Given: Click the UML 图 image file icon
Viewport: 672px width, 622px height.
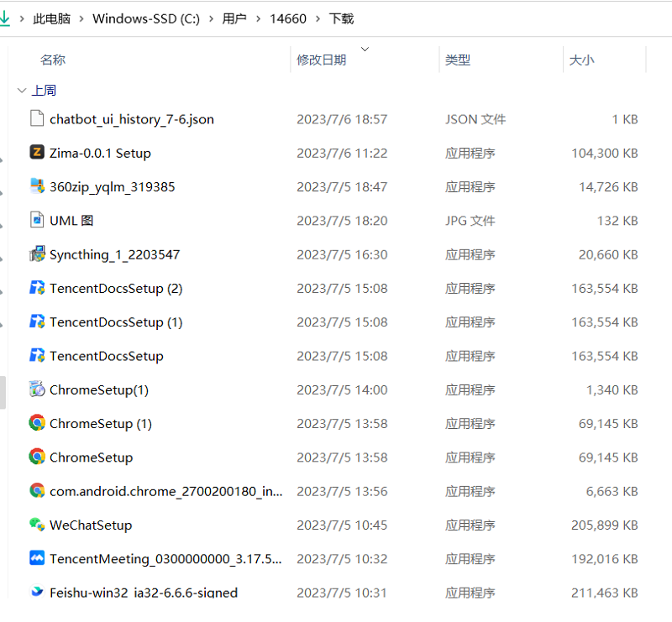Looking at the screenshot, I should (37, 220).
